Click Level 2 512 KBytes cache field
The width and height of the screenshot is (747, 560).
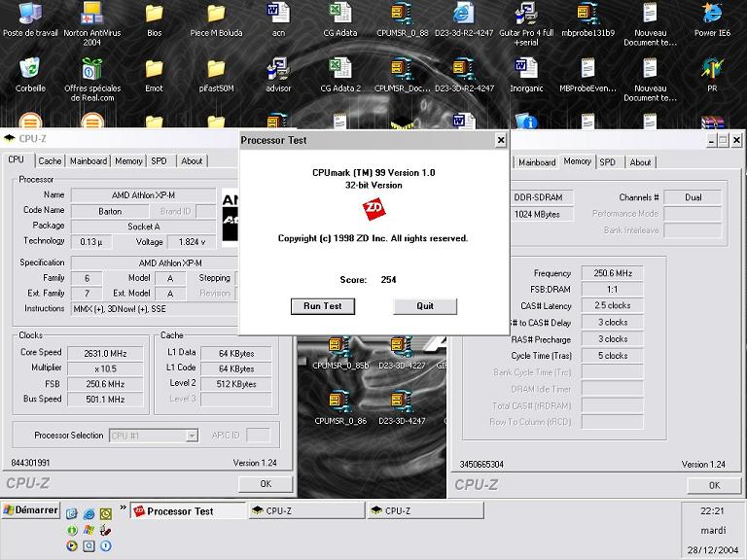[236, 384]
